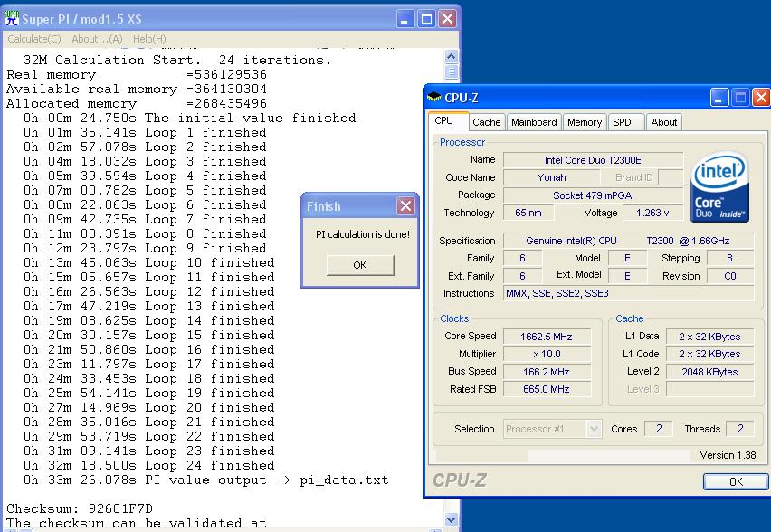The image size is (771, 532).
Task: Minimize the Super PI window
Action: (x=405, y=19)
